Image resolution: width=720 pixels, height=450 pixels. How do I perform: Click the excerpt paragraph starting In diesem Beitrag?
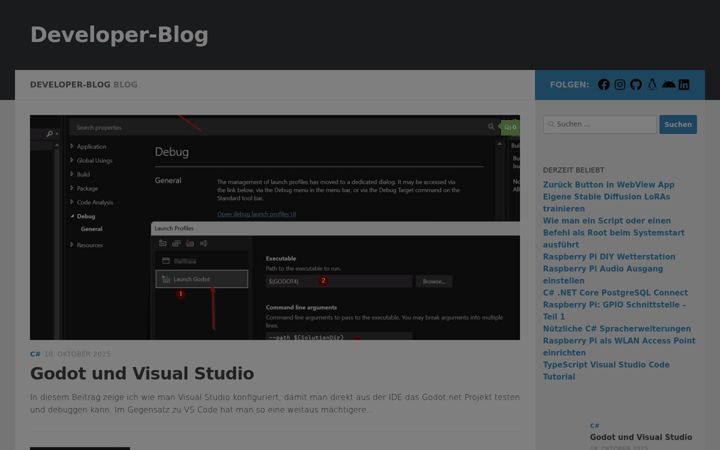(275, 403)
